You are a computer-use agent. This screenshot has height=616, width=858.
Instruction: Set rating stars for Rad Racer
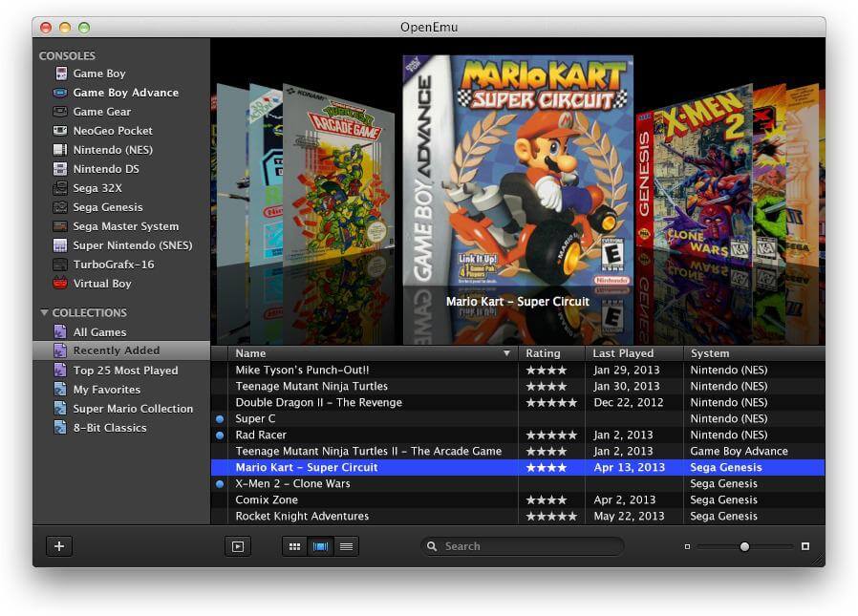point(551,435)
